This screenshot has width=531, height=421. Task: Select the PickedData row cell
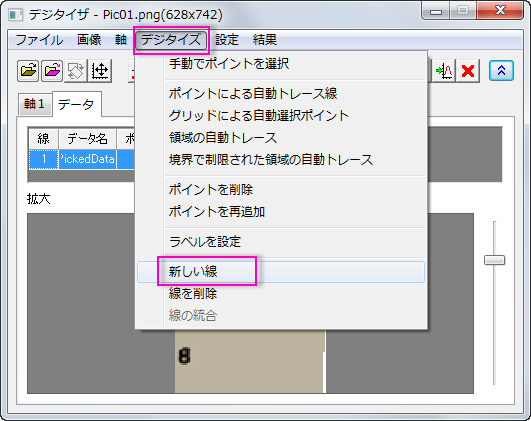click(x=87, y=159)
